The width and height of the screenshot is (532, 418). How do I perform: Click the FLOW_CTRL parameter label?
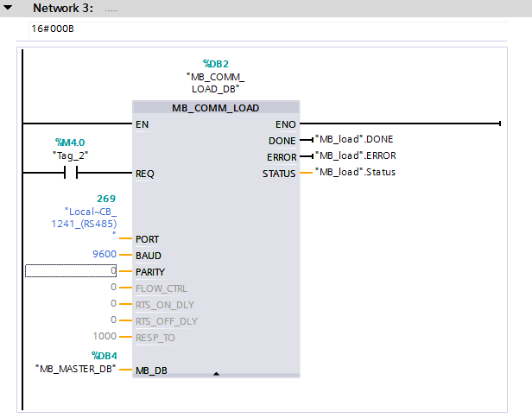point(161,288)
